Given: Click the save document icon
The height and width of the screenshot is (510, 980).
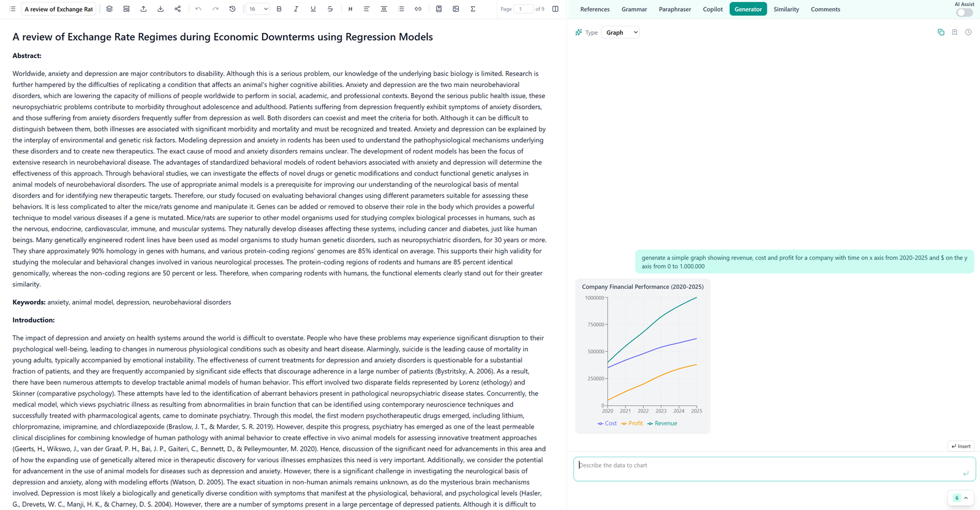Looking at the screenshot, I should point(439,9).
